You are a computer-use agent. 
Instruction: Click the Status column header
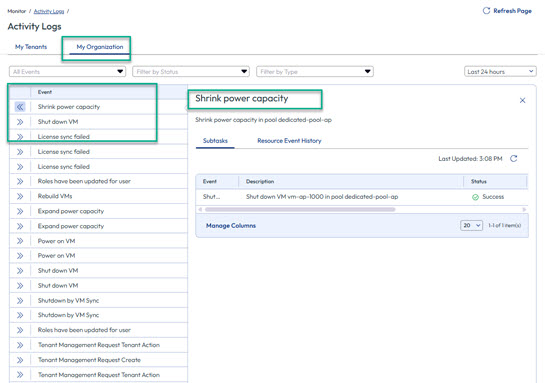pyautogui.click(x=479, y=181)
